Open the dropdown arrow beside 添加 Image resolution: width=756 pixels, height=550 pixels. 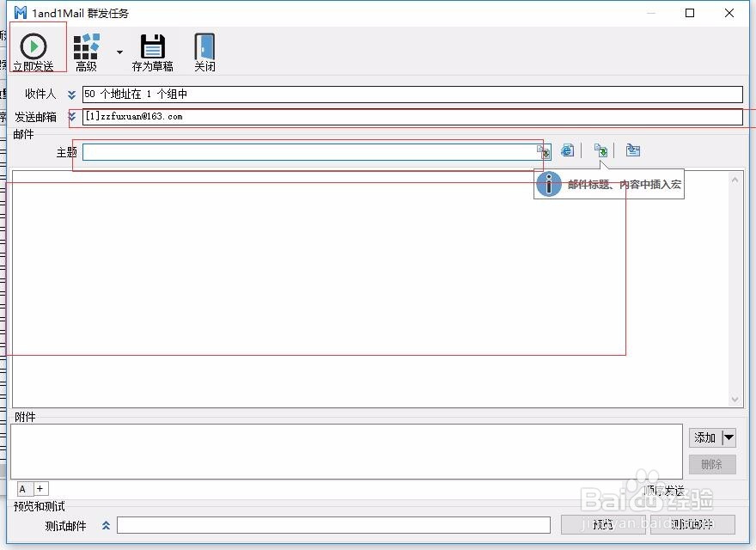[x=729, y=437]
